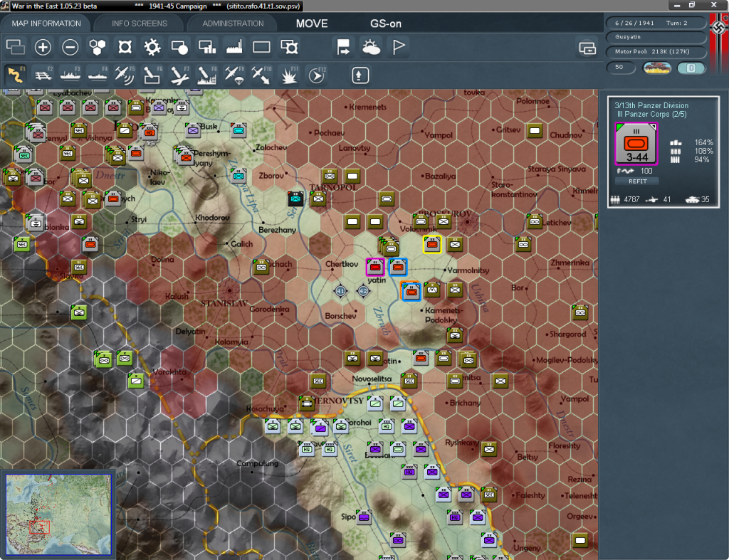
Task: Click the flag with arrow icon
Action: pos(343,47)
